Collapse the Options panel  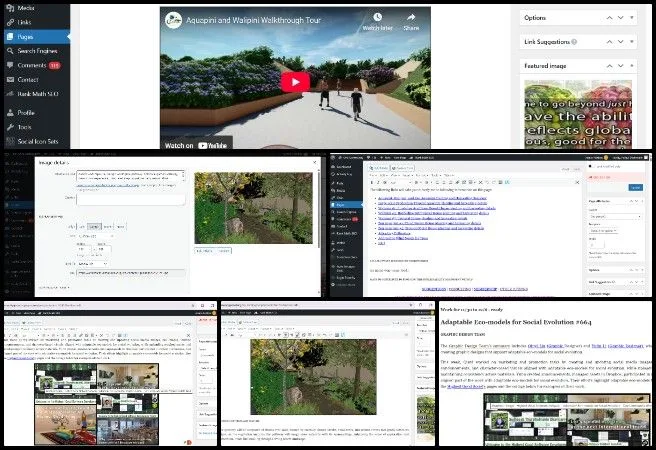point(632,18)
